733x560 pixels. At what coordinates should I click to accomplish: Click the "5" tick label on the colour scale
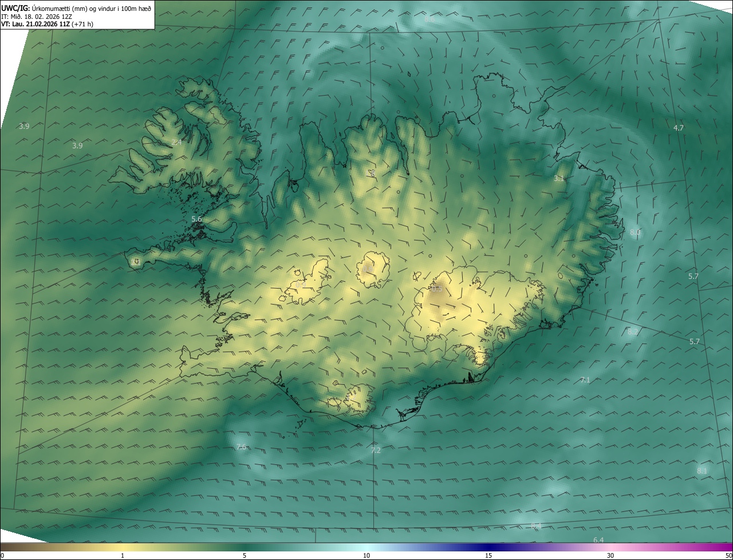(245, 555)
